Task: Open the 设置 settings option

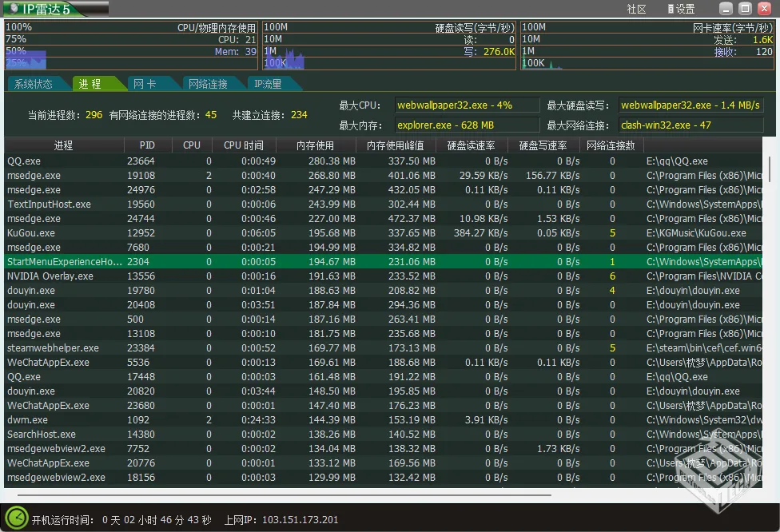Action: [x=681, y=9]
